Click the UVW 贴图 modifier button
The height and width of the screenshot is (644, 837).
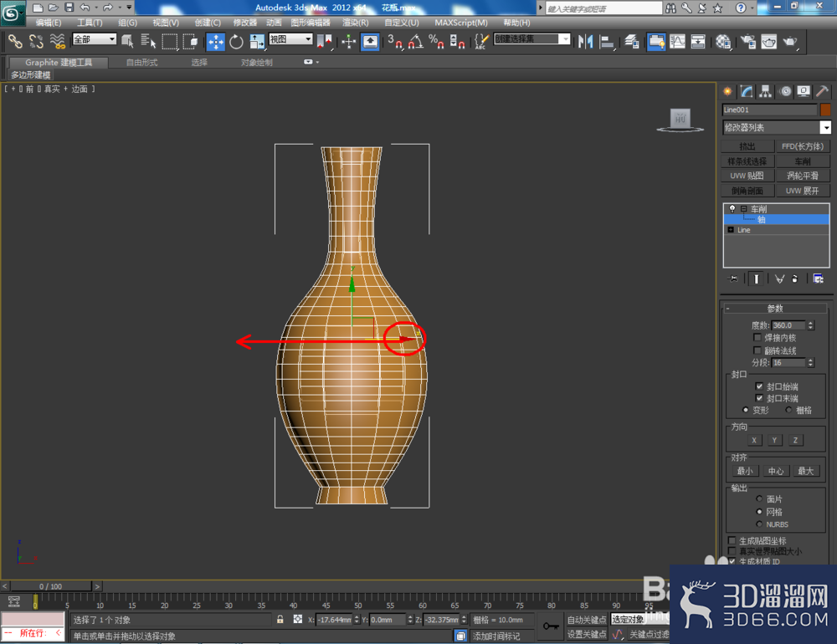tap(747, 176)
